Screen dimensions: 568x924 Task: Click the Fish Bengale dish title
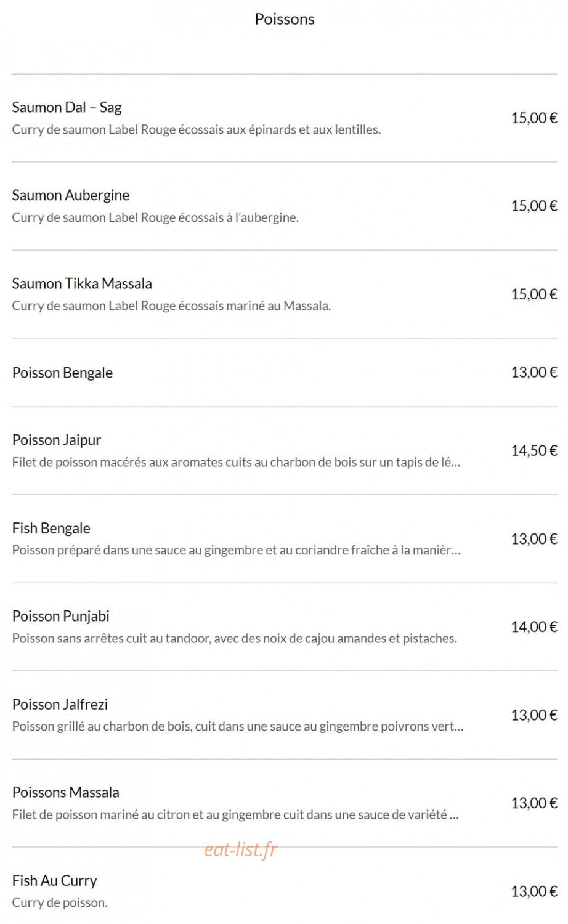(x=51, y=528)
